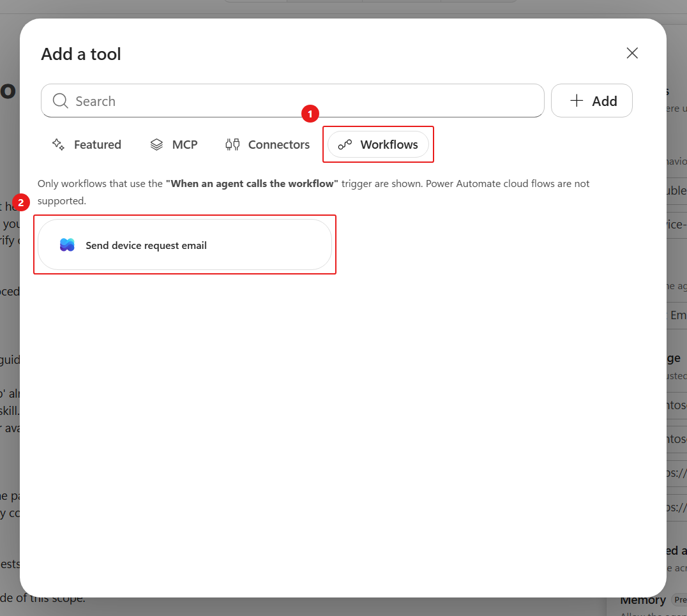The image size is (687, 616).
Task: Click the magnifier search icon
Action: tap(60, 101)
